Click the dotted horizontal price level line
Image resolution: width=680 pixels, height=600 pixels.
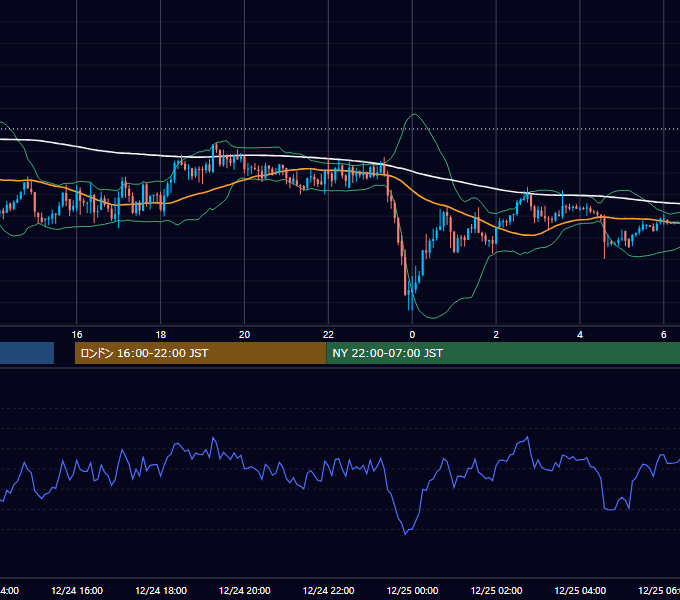click(340, 129)
